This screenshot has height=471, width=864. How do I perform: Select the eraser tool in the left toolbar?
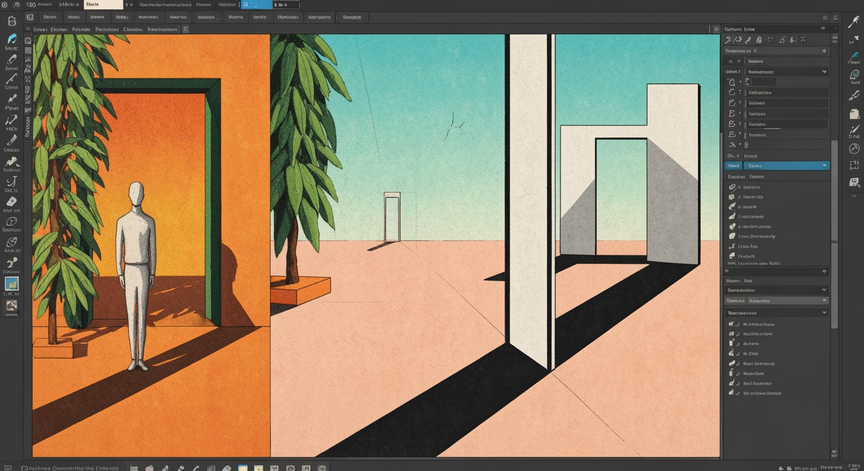pyautogui.click(x=12, y=201)
